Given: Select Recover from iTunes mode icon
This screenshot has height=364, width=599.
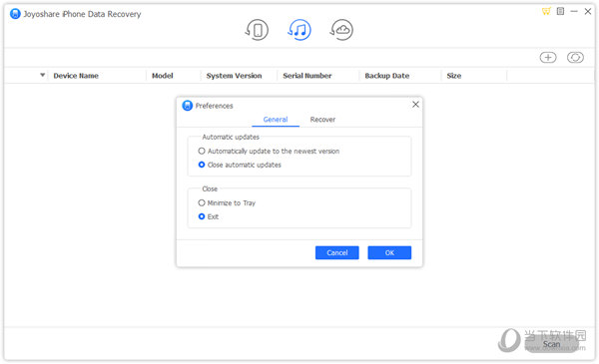Looking at the screenshot, I should coord(299,30).
